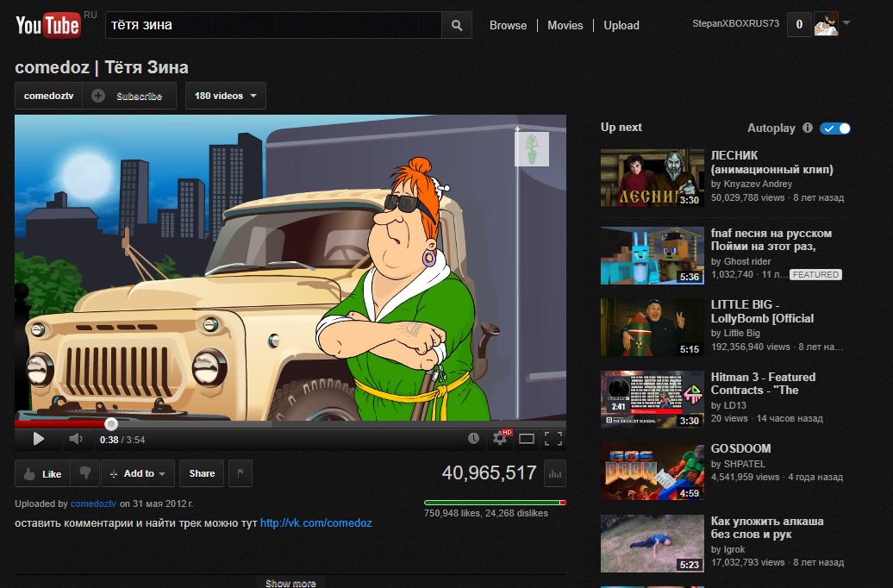The width and height of the screenshot is (893, 588).
Task: Click title LITTLE BIG - LollyBomb
Action: point(762,311)
